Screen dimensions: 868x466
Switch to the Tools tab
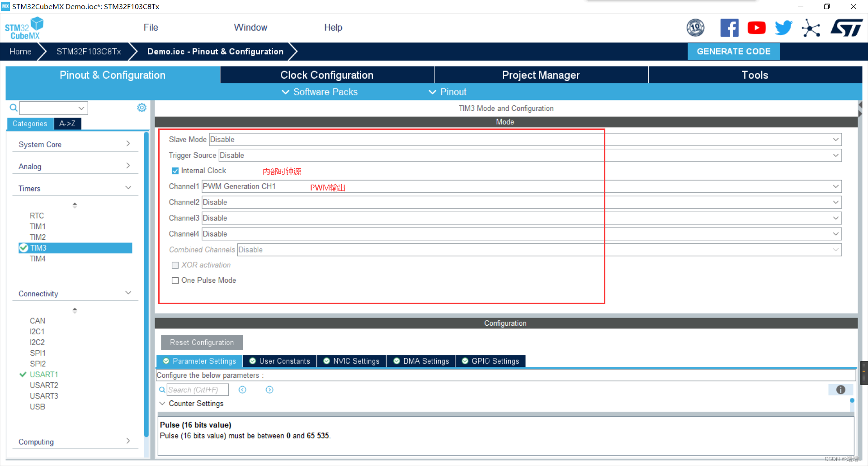click(x=755, y=75)
